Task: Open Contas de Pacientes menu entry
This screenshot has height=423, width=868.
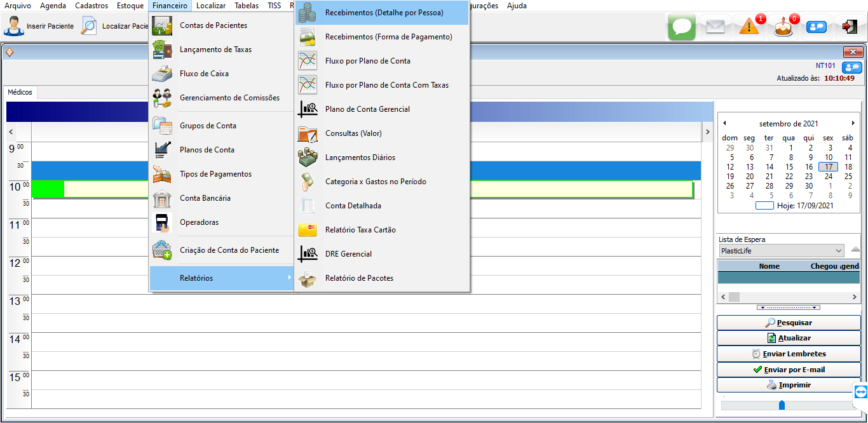Action: (214, 25)
